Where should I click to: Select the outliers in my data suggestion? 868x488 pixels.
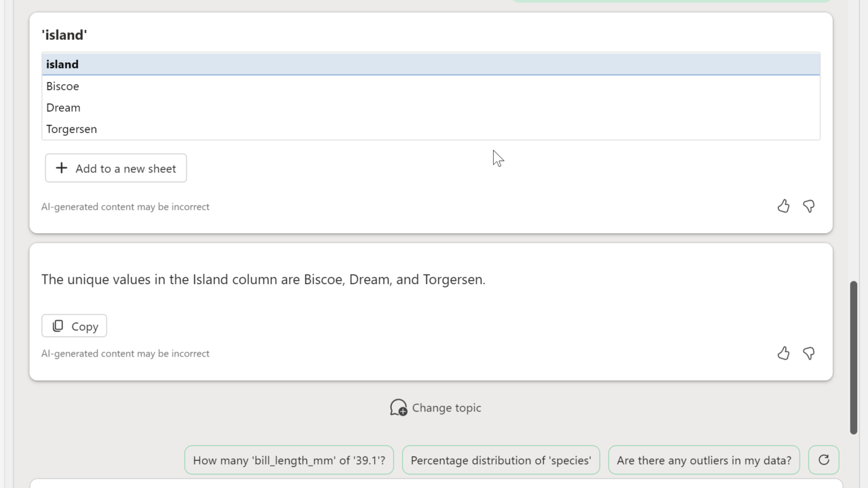coord(704,460)
